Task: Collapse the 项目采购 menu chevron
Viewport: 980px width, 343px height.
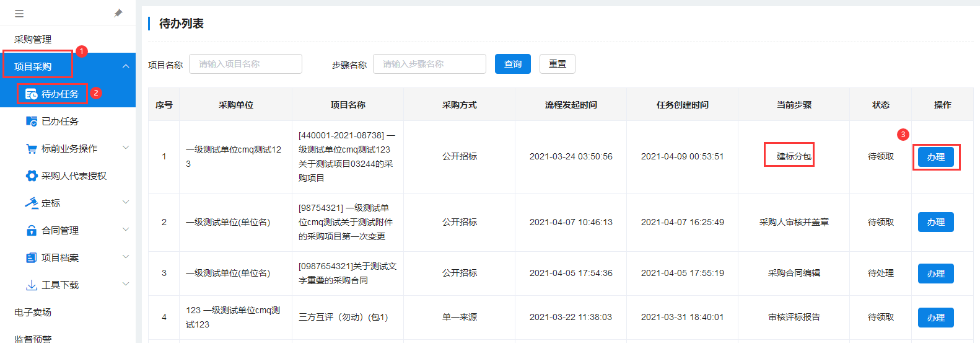Action: (126, 66)
